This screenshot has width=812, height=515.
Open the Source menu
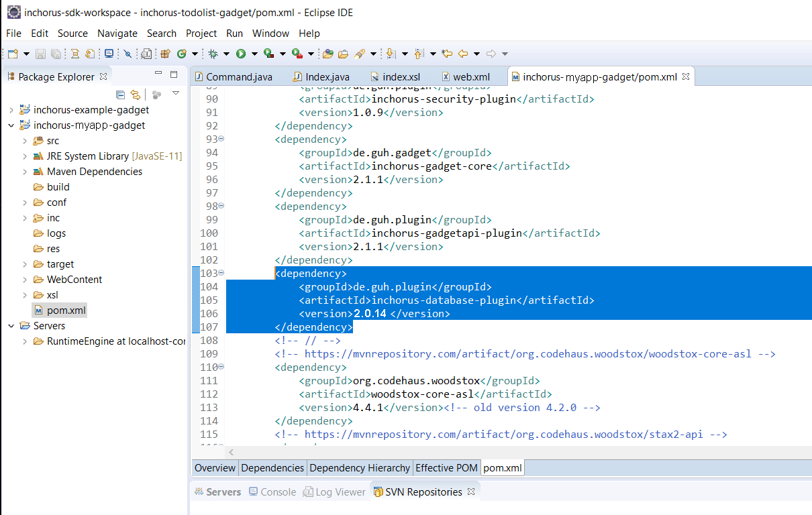pos(72,33)
